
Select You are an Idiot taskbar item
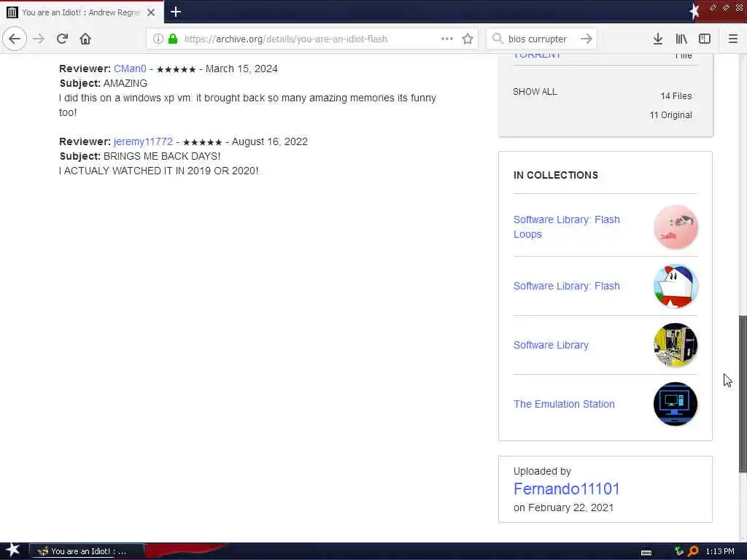click(x=86, y=551)
